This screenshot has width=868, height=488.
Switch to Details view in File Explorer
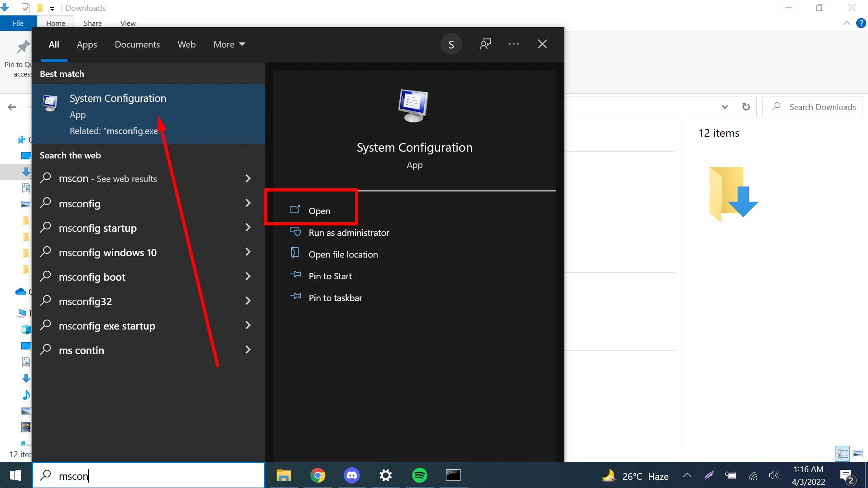pyautogui.click(x=843, y=453)
